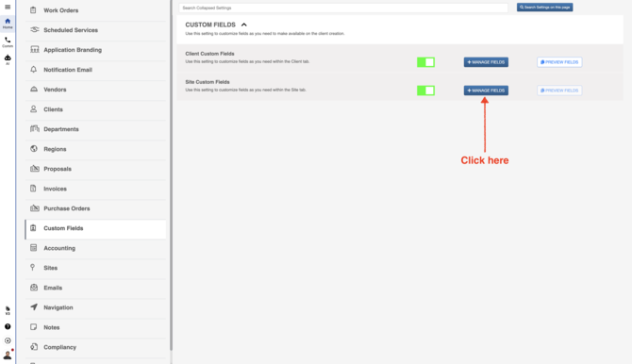Click the Accounting calculator icon
This screenshot has height=364, width=632.
point(33,247)
